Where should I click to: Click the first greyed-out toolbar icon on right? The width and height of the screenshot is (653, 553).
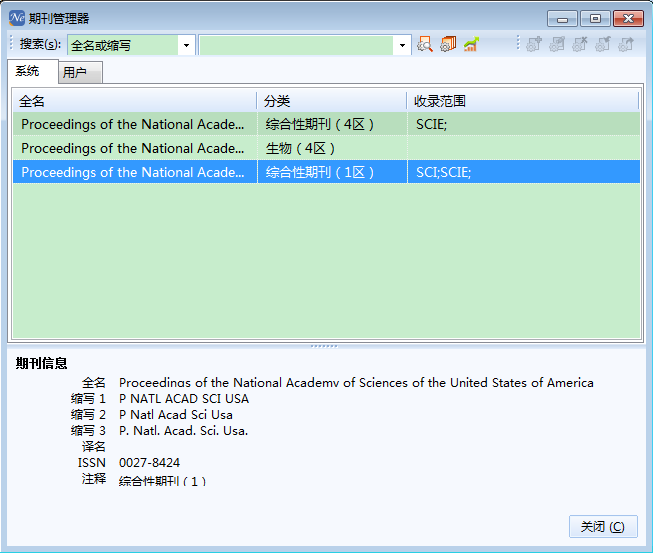534,45
